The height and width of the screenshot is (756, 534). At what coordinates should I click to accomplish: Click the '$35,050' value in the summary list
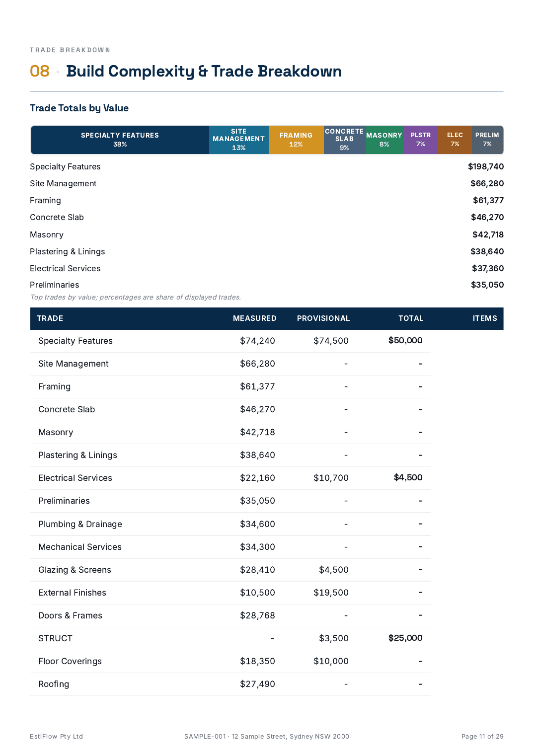[x=487, y=285]
